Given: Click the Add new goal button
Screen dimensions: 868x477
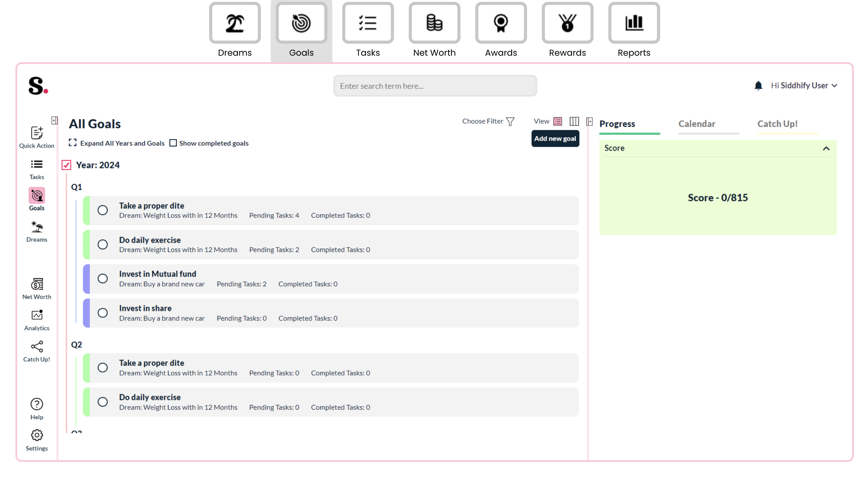Looking at the screenshot, I should point(555,138).
